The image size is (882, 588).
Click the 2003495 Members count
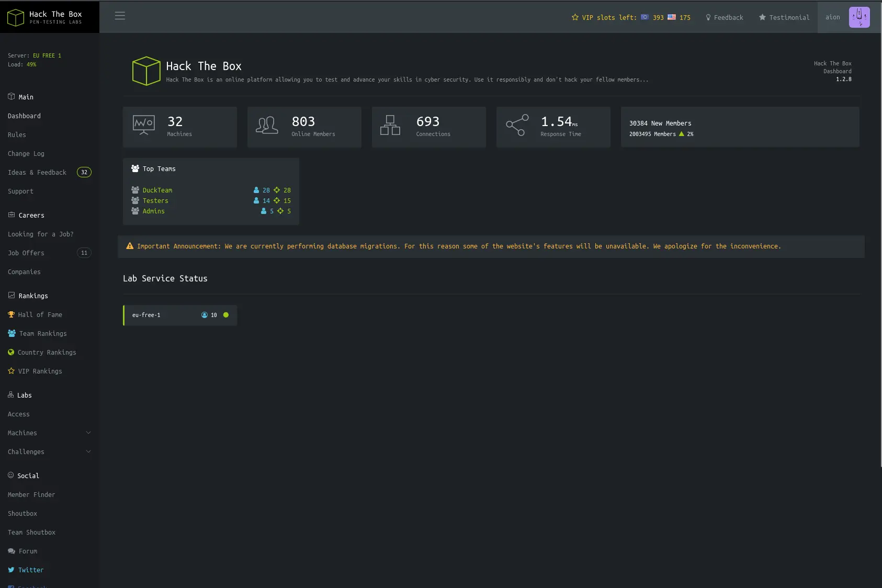652,134
